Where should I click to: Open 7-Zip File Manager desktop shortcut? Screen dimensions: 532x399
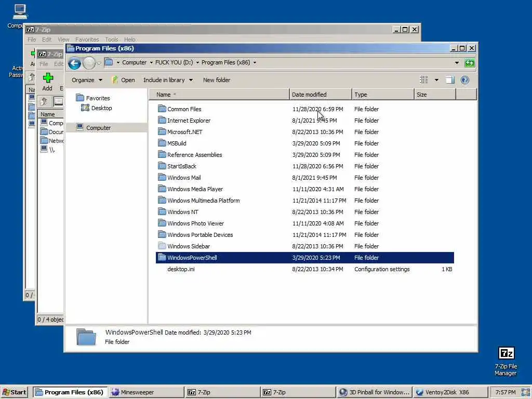(506, 362)
